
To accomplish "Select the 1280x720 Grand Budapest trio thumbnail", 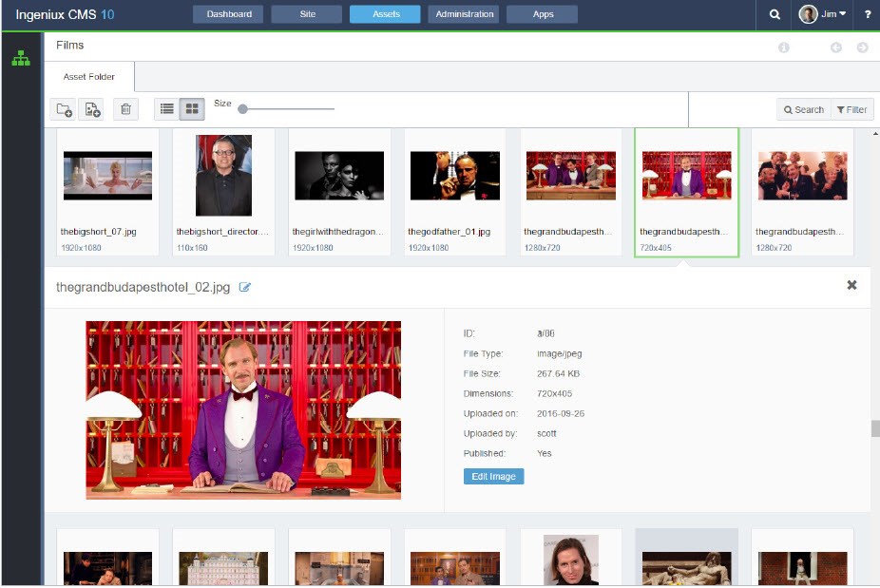I will click(571, 176).
